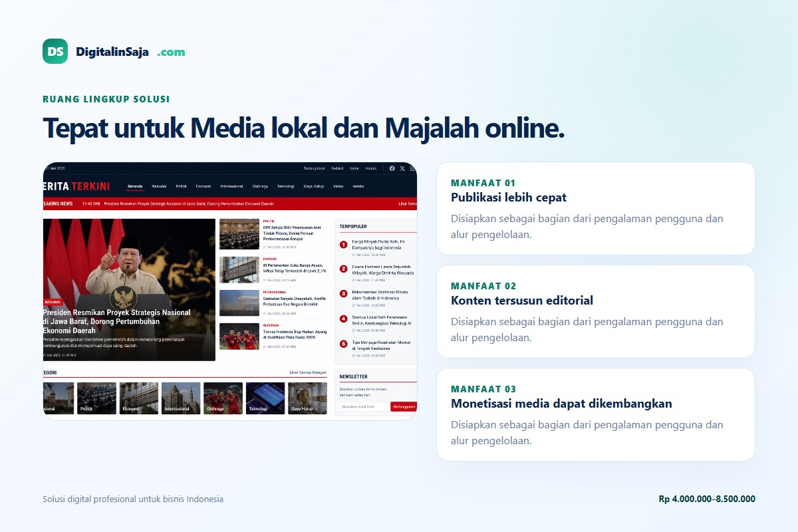The width and height of the screenshot is (798, 532).
Task: Click the Rp 4.000.000–8.500.000 price text
Action: pyautogui.click(x=707, y=499)
